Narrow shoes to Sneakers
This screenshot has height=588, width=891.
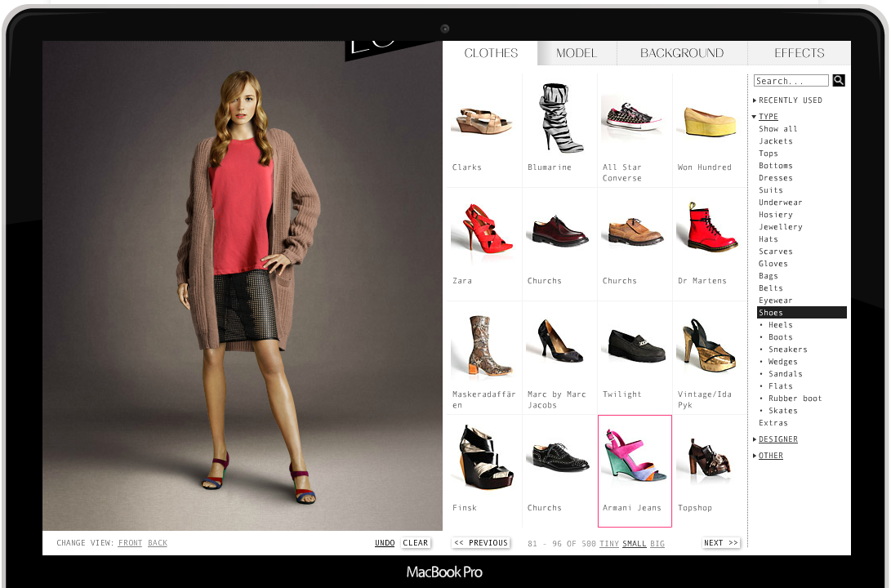click(x=787, y=350)
